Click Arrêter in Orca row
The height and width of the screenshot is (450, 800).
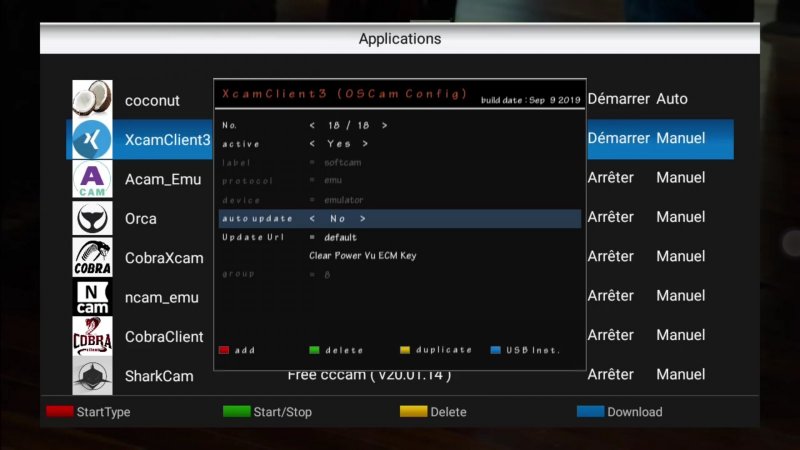tap(611, 216)
